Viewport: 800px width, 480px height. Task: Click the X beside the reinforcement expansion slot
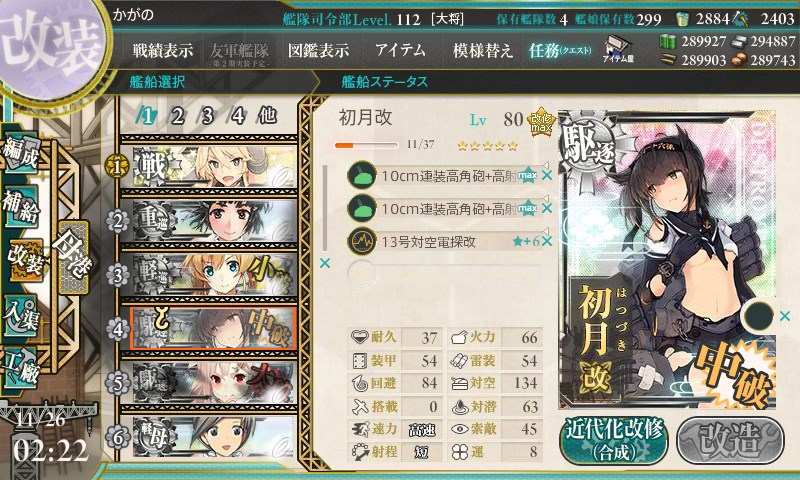click(x=785, y=316)
